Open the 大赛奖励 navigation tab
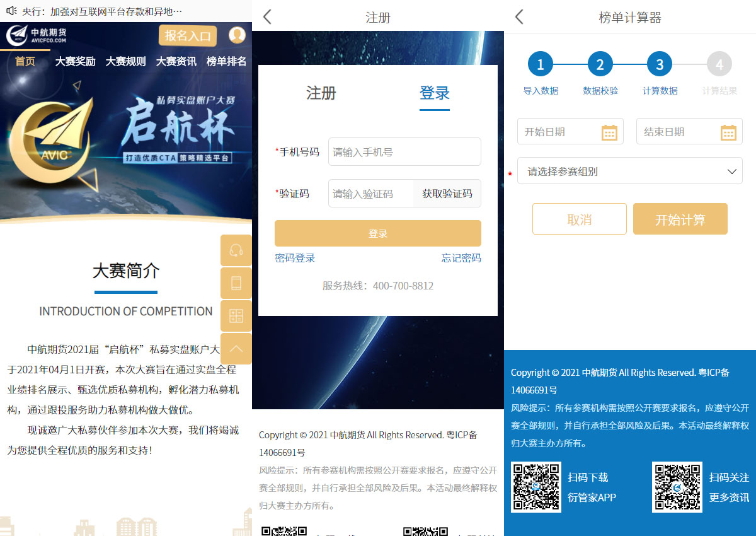 pos(75,61)
